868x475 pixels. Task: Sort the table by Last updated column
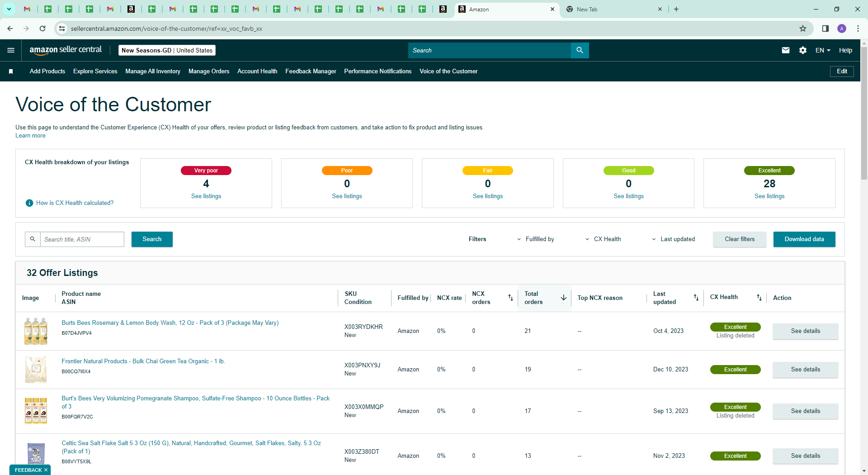click(x=696, y=298)
